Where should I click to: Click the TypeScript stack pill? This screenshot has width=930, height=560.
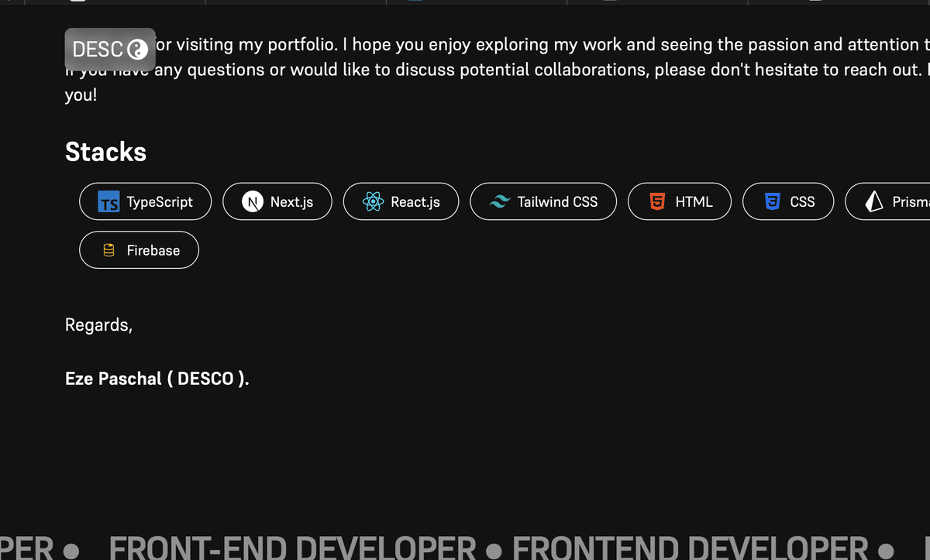145,201
